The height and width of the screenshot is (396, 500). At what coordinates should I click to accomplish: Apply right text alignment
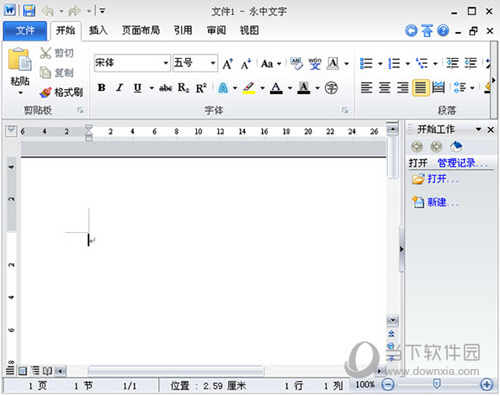402,88
